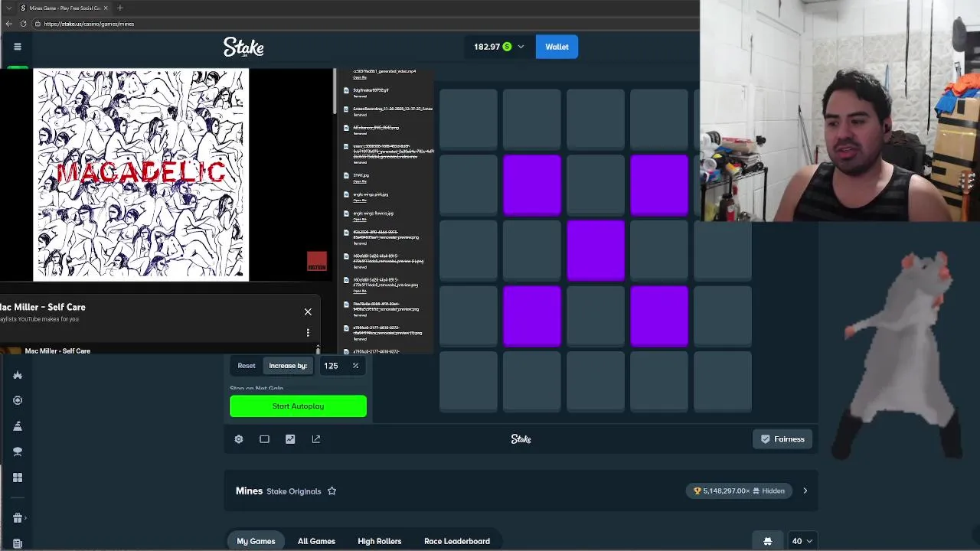The width and height of the screenshot is (980, 551).
Task: Click the file icon beside SMW.jpg
Action: (x=346, y=175)
